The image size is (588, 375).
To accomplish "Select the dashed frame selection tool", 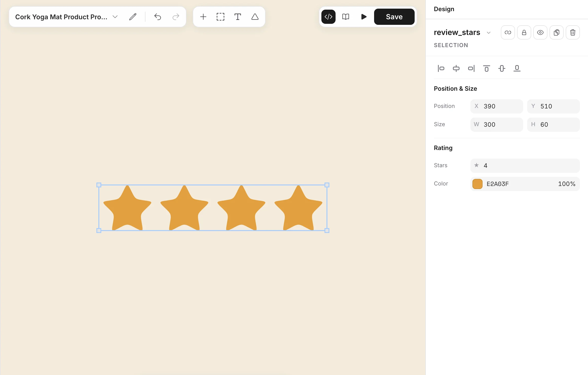I will pos(220,17).
